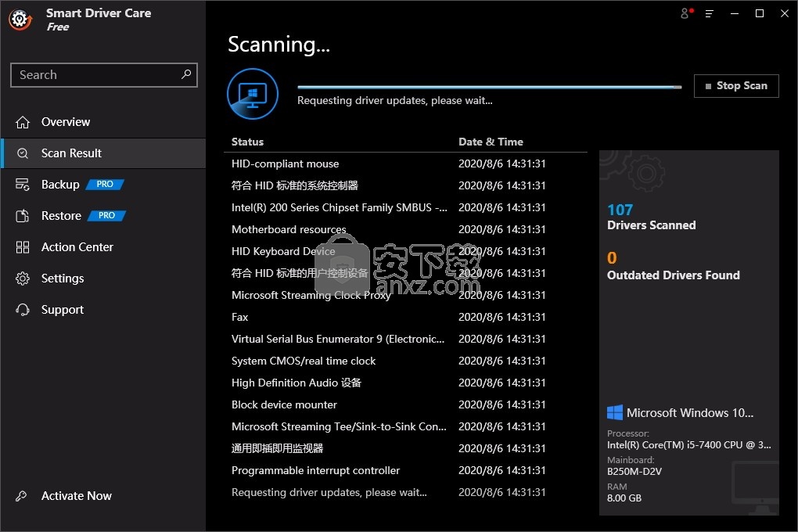Click the Action Center grid icon
The height and width of the screenshot is (532, 798).
(x=23, y=247)
